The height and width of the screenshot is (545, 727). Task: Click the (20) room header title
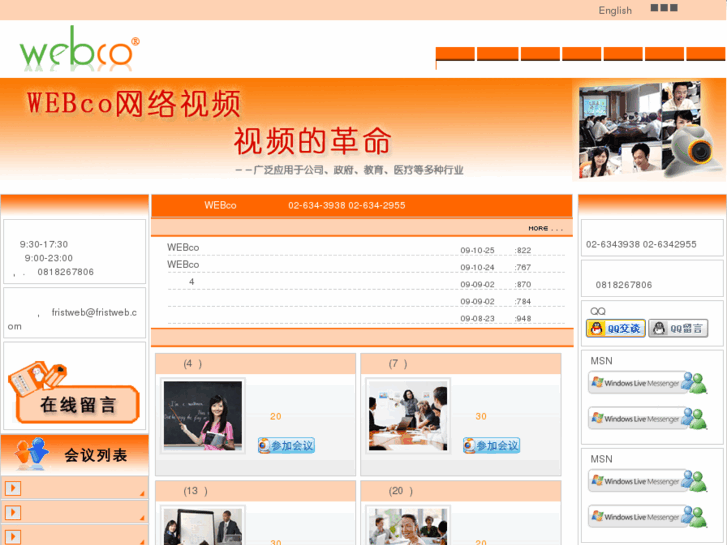pyautogui.click(x=401, y=491)
